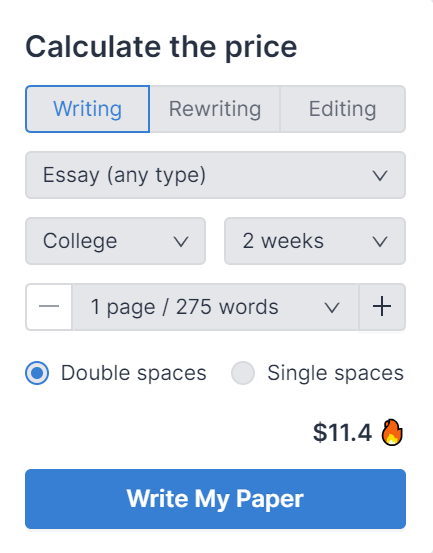
Task: Click the Double spaces label
Action: point(134,373)
